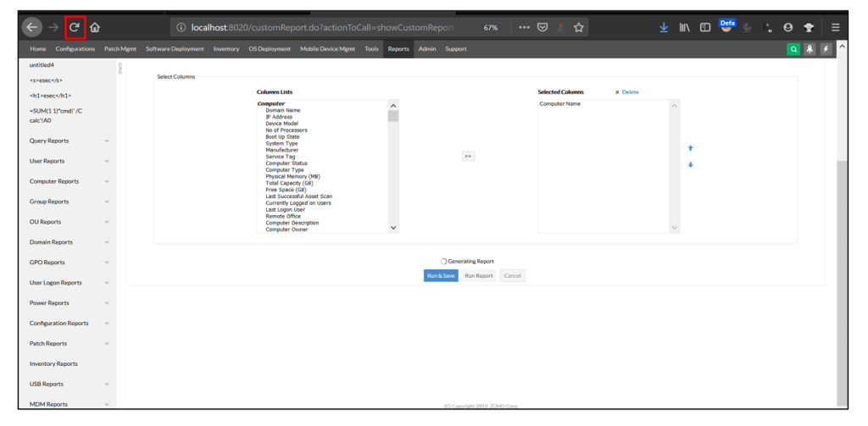This screenshot has height=426, width=868.
Task: Click the rocket quick launch icon
Action: pyautogui.click(x=810, y=49)
